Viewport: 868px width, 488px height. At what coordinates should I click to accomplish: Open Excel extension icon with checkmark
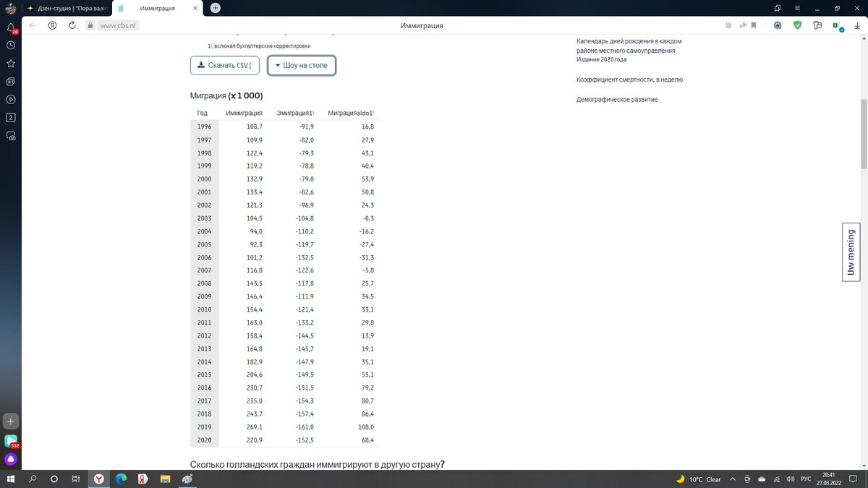(838, 26)
